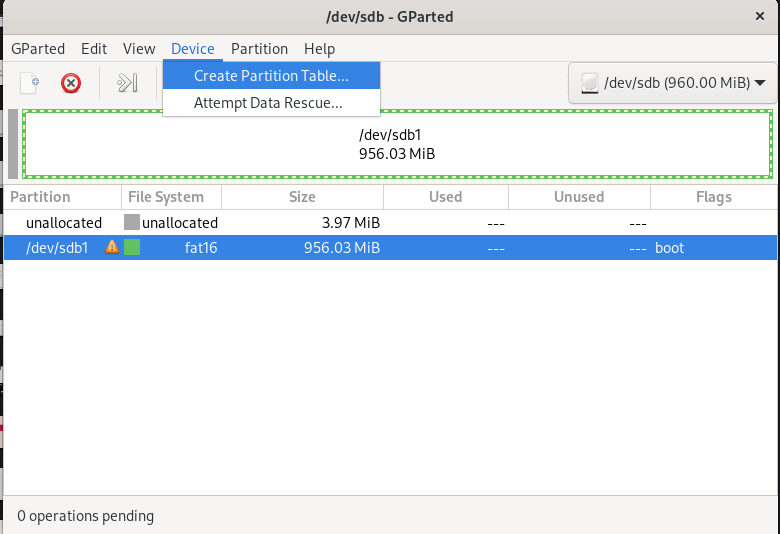The width and height of the screenshot is (780, 534).
Task: Click the New partition toolbar icon
Action: pyautogui.click(x=31, y=83)
